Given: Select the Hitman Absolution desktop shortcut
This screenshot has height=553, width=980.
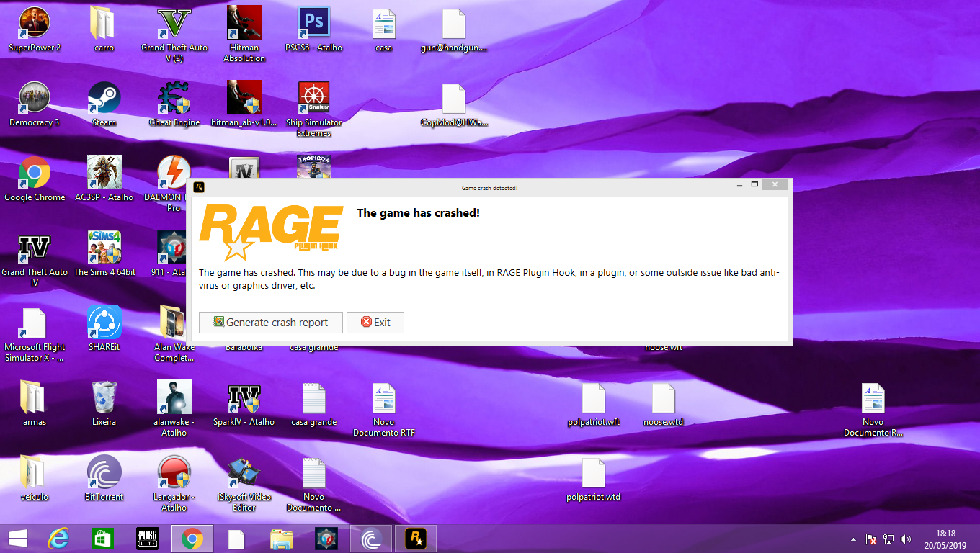Looking at the screenshot, I should coord(244,35).
